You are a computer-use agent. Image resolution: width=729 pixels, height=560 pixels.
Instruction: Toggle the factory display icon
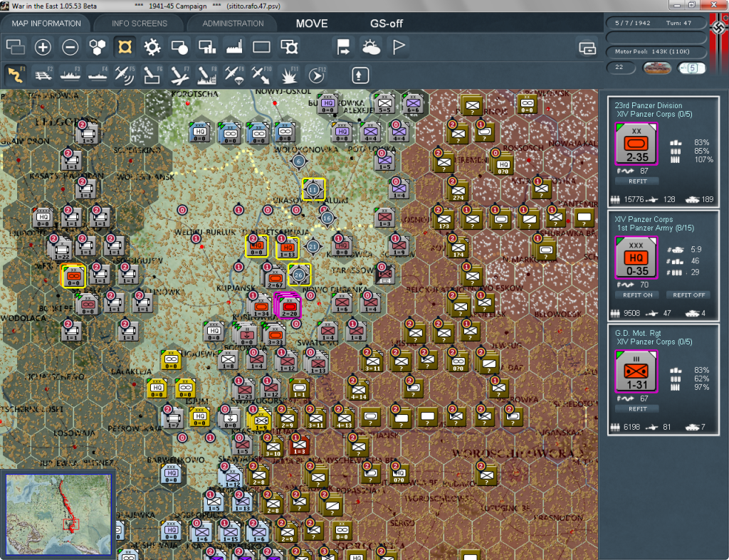pyautogui.click(x=234, y=47)
